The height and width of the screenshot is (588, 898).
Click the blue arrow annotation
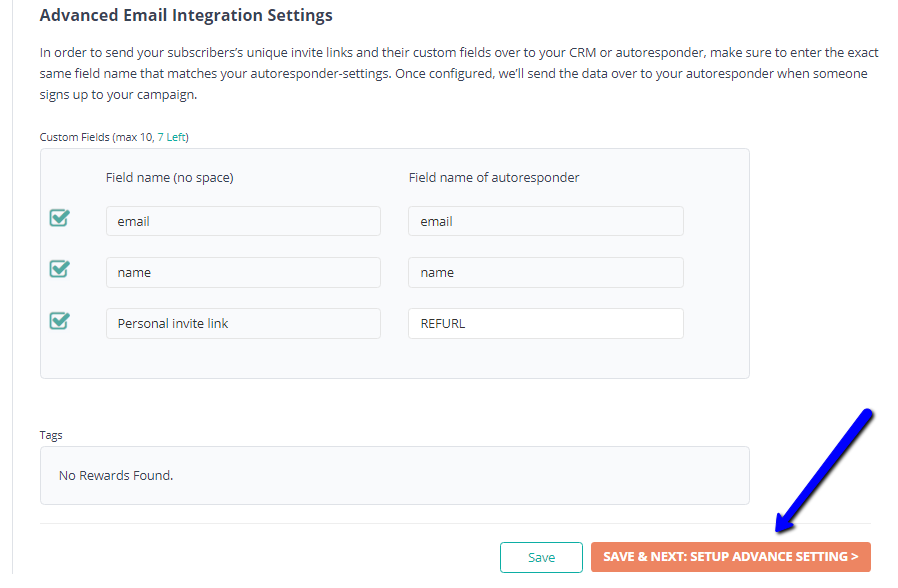tap(822, 470)
